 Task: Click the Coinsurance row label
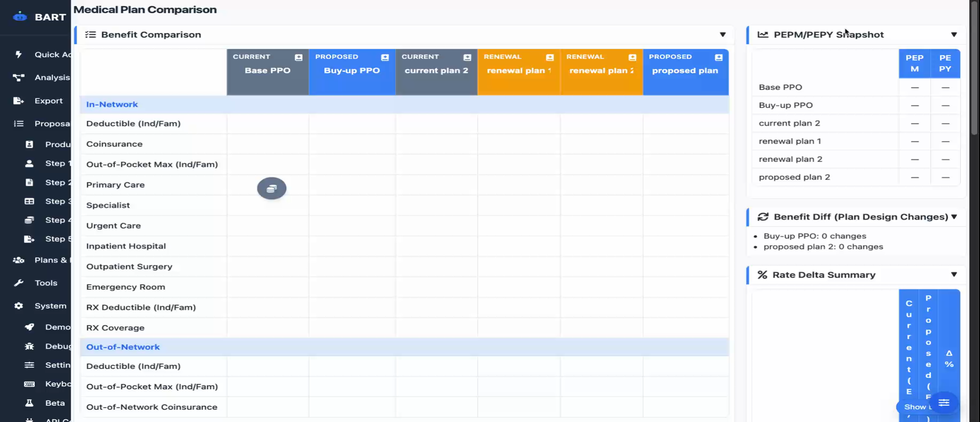(x=114, y=144)
